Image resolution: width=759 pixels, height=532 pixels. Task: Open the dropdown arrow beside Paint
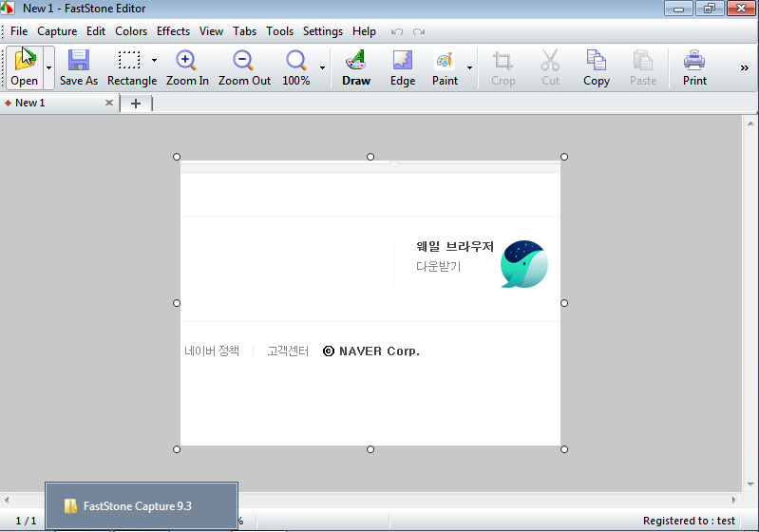469,68
